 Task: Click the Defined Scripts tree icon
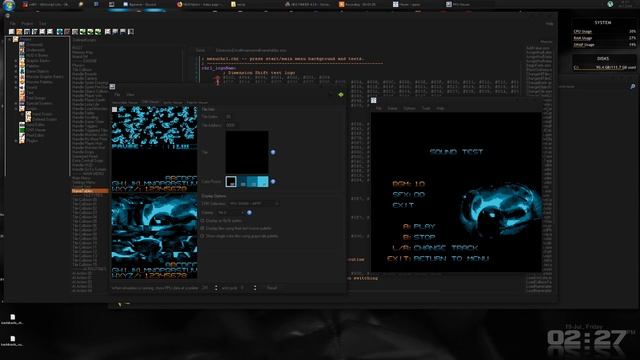tap(28, 119)
